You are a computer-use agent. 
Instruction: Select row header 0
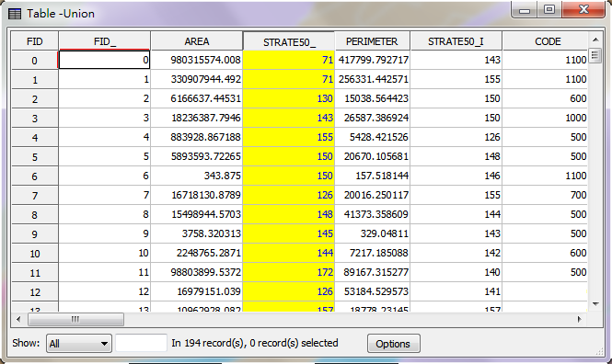pos(35,61)
